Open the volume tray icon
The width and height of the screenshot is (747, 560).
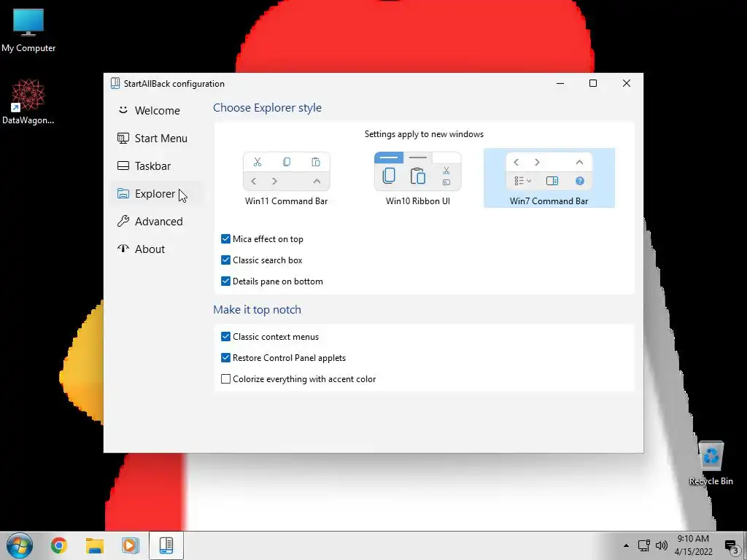[661, 545]
